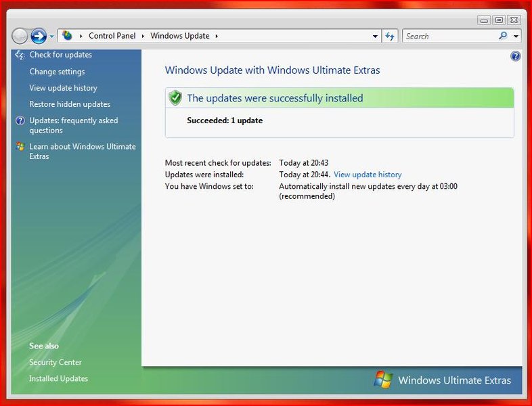Select Check for updates in sidebar
Viewport: 532px width, 406px height.
[x=60, y=55]
